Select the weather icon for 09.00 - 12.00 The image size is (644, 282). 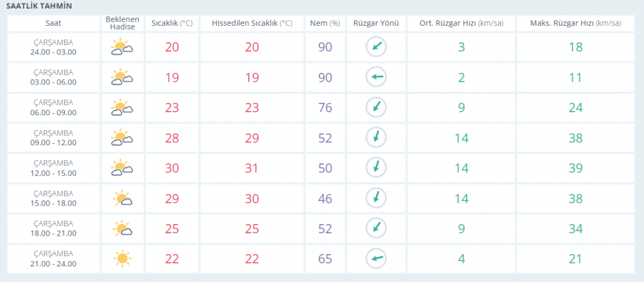click(x=122, y=137)
